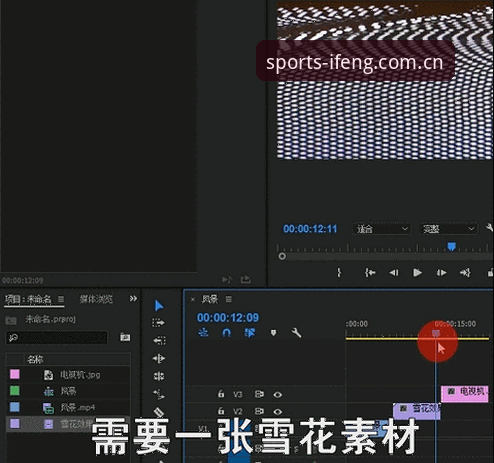The image size is (494, 463).
Task: Click the 未命名.prproj project file name
Action: [51, 319]
